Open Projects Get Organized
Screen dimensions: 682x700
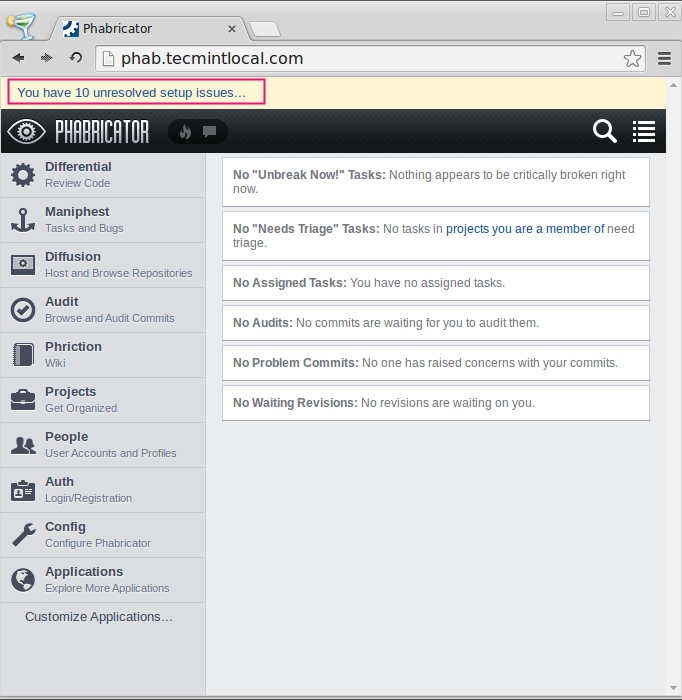pos(103,400)
